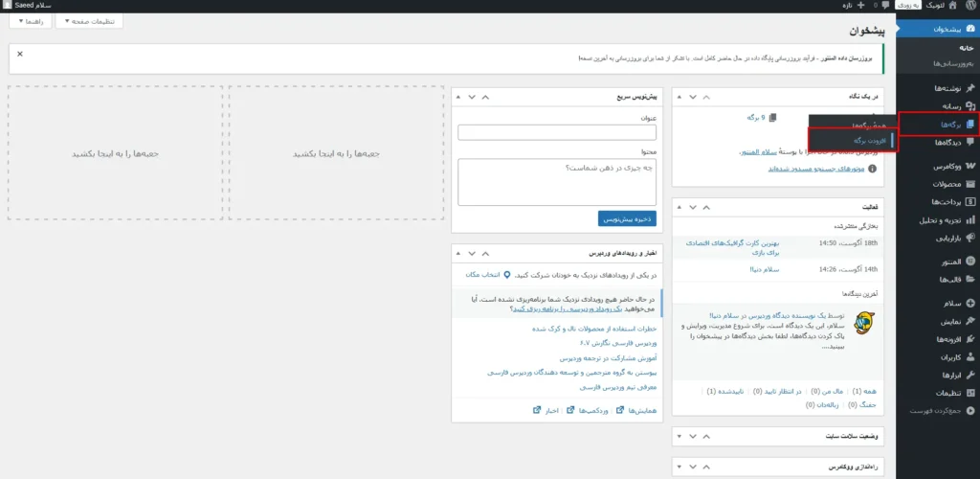Open the به‌روزرسانی‌ها updates submenu item
Image resolution: width=980 pixels, height=479 pixels.
954,63
